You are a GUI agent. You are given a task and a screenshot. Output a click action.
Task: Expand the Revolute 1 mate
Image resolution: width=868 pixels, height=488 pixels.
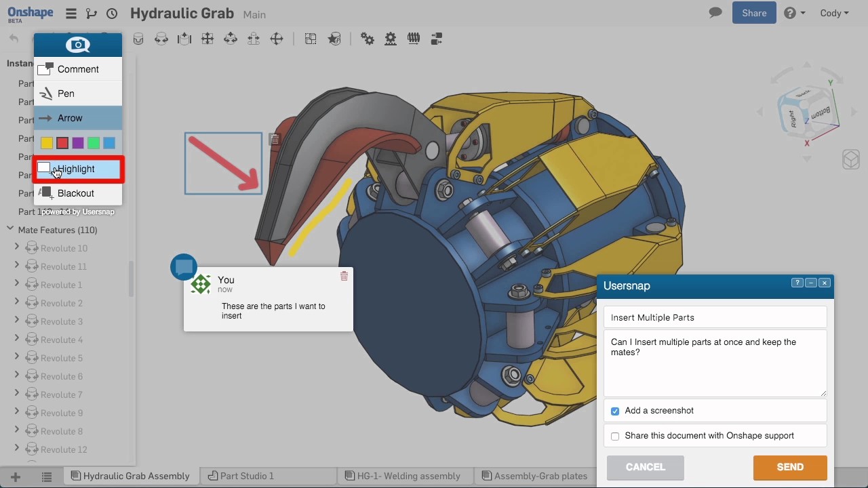click(x=17, y=284)
